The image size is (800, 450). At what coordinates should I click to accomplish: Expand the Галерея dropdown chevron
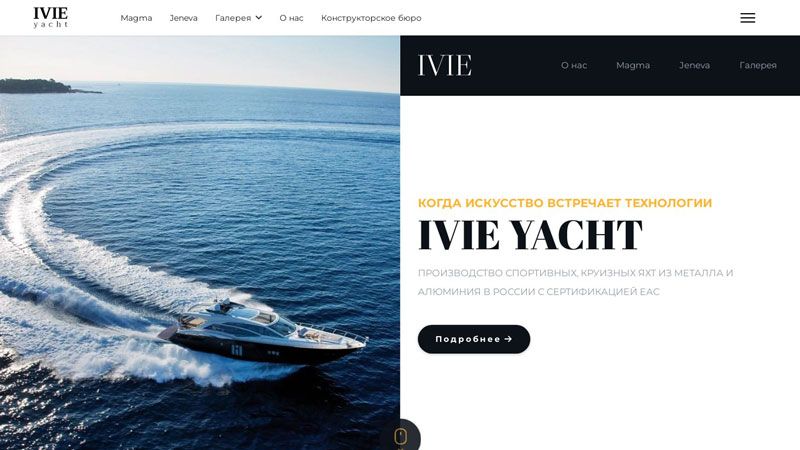pyautogui.click(x=259, y=18)
